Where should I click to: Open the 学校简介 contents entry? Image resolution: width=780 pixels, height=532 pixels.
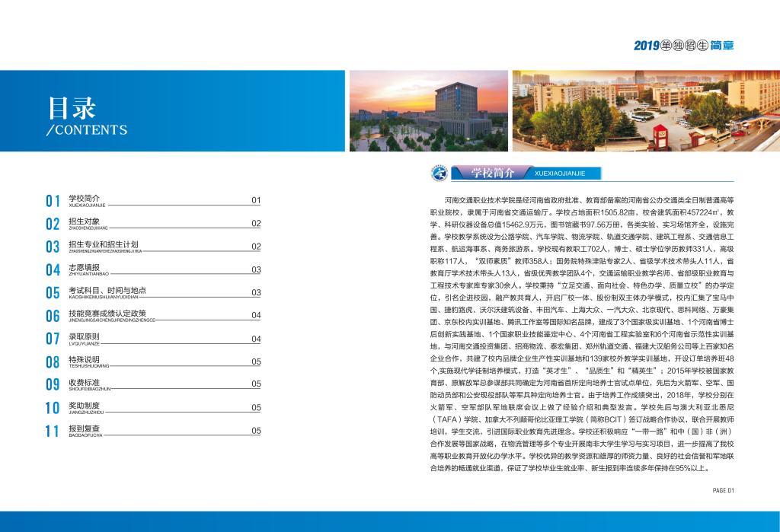tap(84, 198)
